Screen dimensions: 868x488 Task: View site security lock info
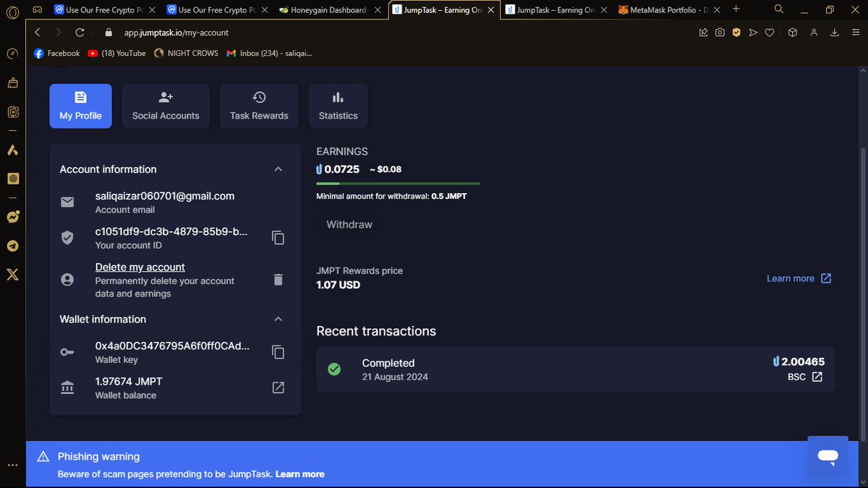coord(109,33)
